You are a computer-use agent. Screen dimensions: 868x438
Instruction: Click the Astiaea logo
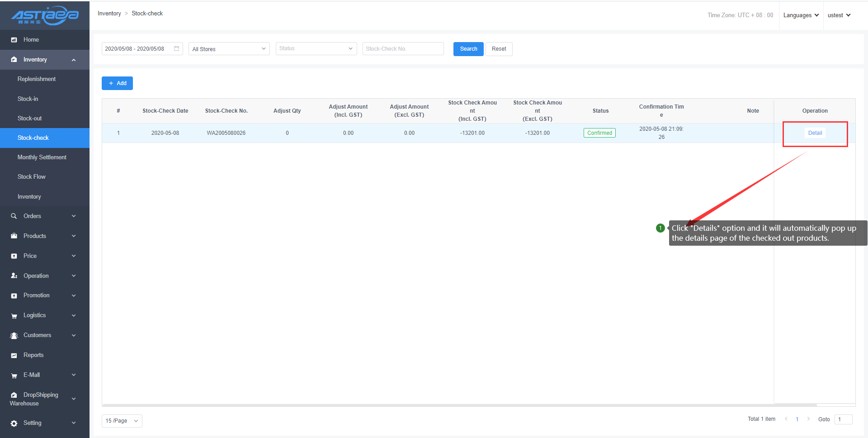pyautogui.click(x=45, y=15)
